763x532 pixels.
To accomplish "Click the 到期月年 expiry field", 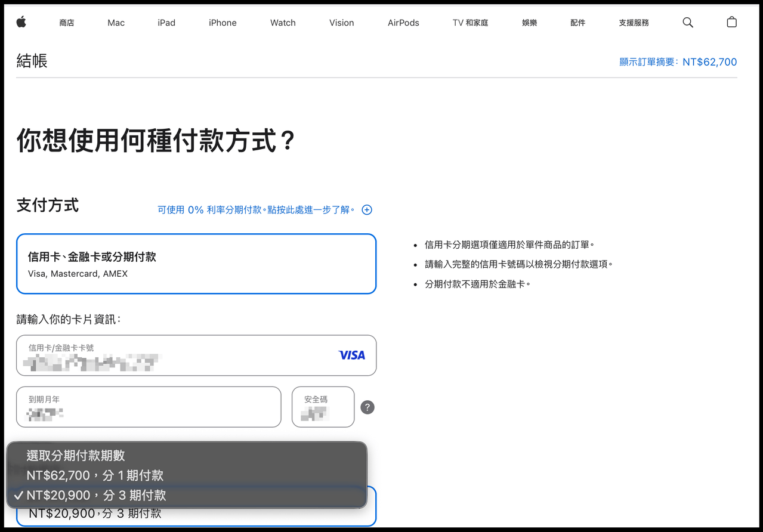I will point(149,407).
